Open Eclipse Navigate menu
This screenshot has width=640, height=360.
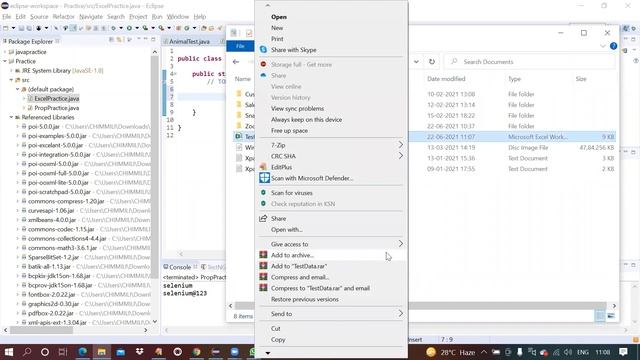pyautogui.click(x=91, y=17)
